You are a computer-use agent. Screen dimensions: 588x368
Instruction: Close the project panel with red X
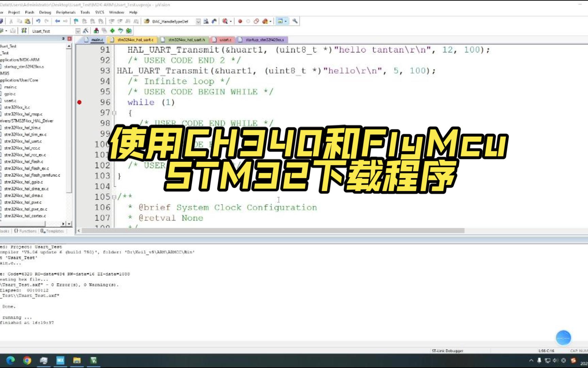pyautogui.click(x=69, y=39)
